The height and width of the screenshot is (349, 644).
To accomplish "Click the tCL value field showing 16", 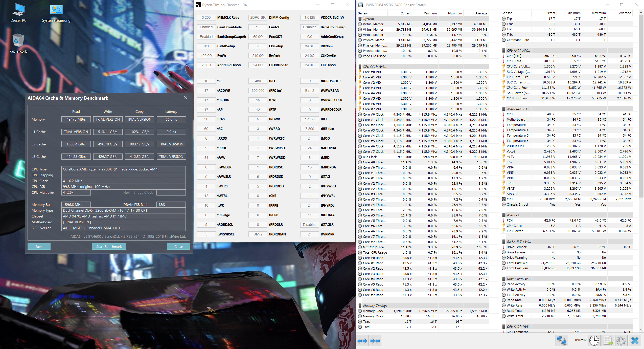I will 206,81.
